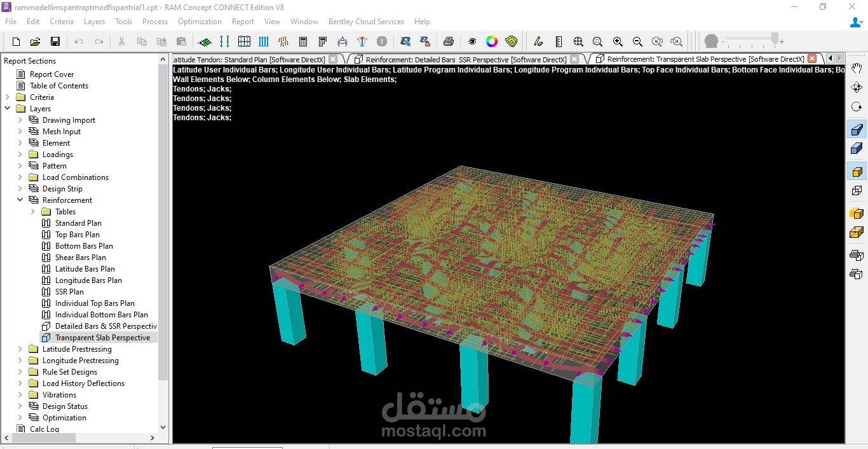868x449 pixels.
Task: Expand the Latitude Prestressing section
Action: (19, 349)
